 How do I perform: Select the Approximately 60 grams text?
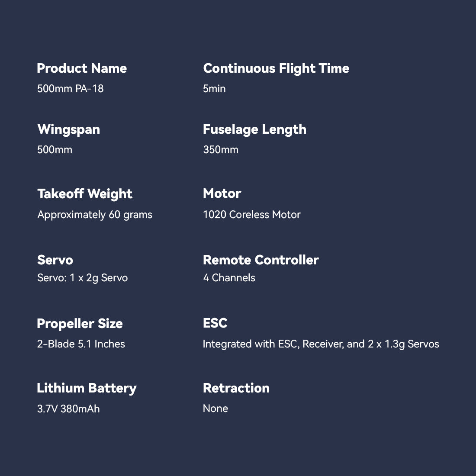pyautogui.click(x=95, y=215)
